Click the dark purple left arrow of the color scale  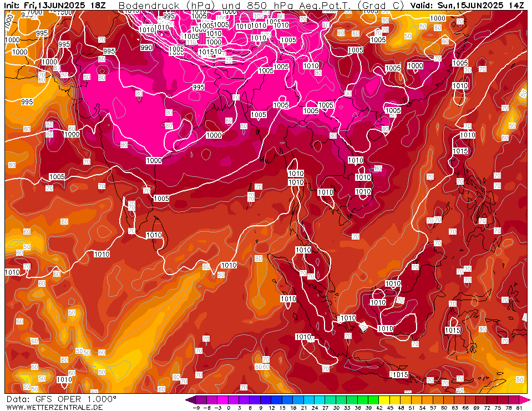click(191, 399)
